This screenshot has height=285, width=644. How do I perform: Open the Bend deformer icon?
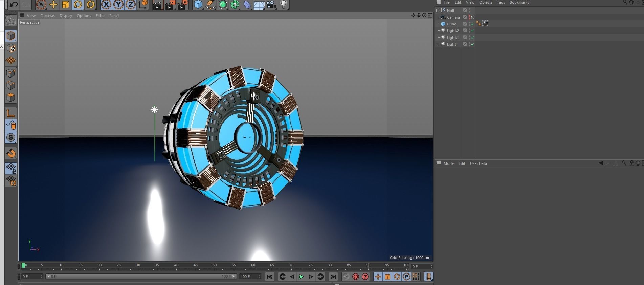(x=247, y=5)
